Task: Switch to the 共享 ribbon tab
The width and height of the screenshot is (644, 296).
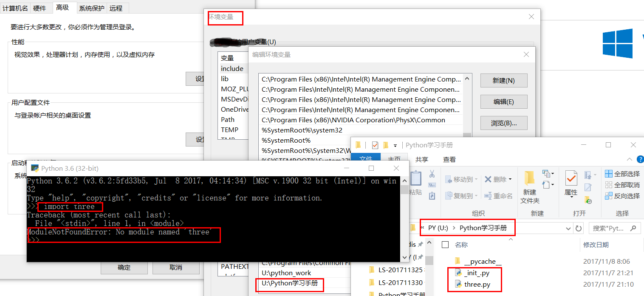Action: (421, 159)
